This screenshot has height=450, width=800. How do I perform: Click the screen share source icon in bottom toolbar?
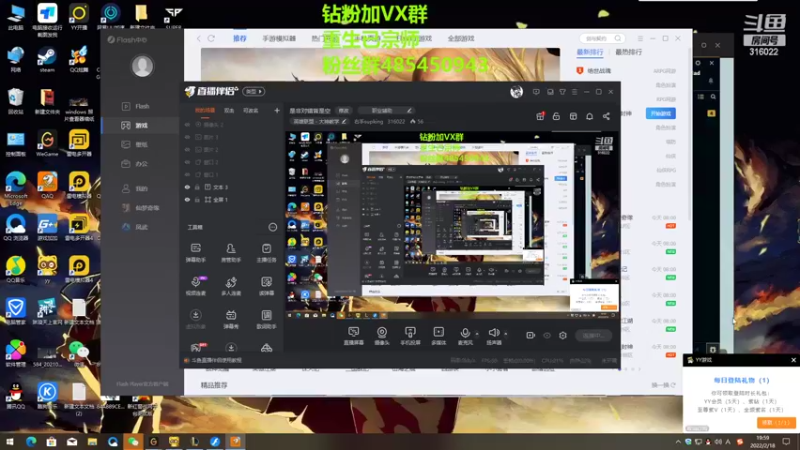point(353,335)
